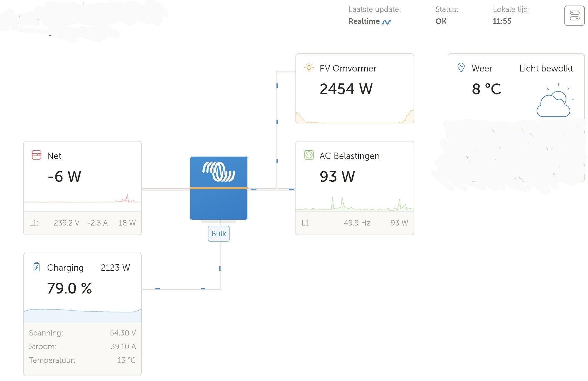Click the Net power history graph
588x381 pixels.
(83, 200)
